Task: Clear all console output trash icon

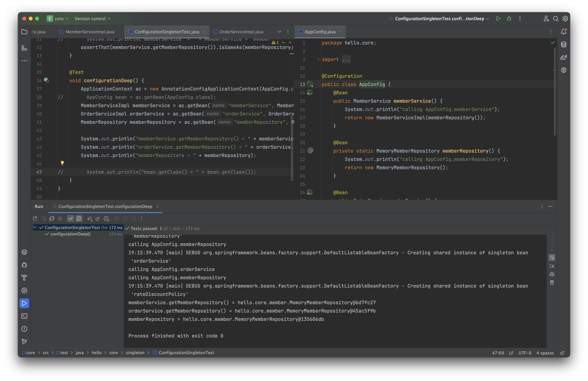Action: 552,283
